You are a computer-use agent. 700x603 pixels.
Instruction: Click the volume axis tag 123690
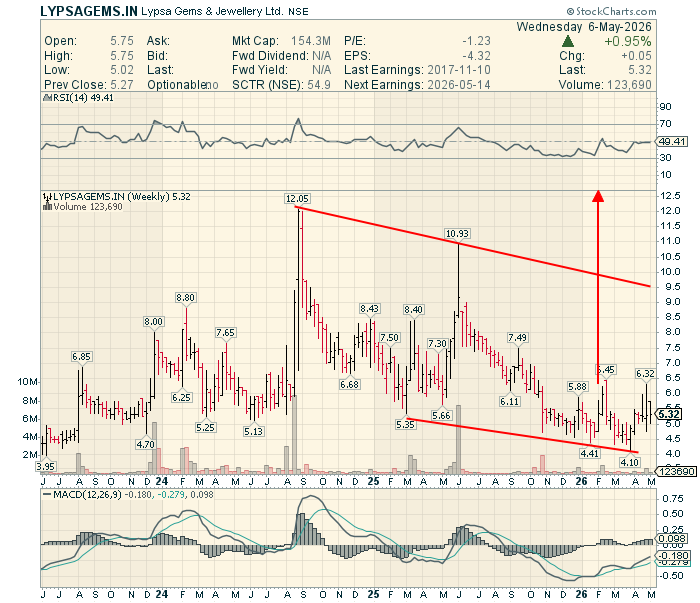tap(675, 471)
